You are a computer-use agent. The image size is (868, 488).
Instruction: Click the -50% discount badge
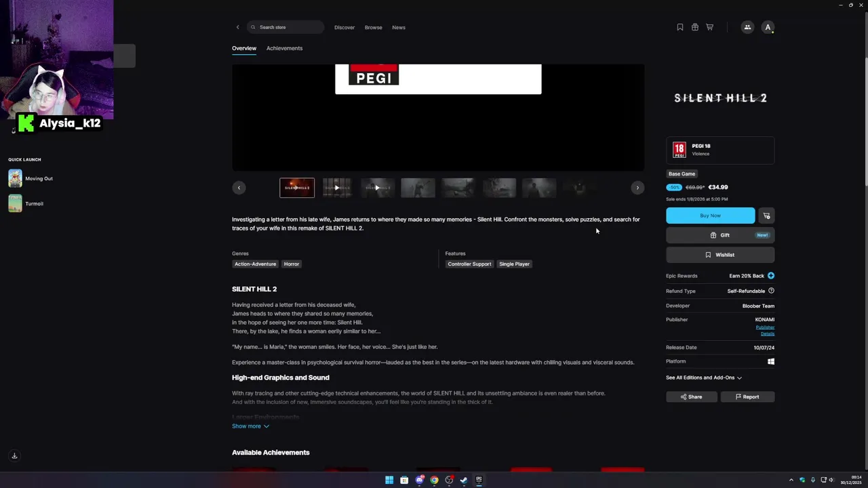click(x=674, y=187)
